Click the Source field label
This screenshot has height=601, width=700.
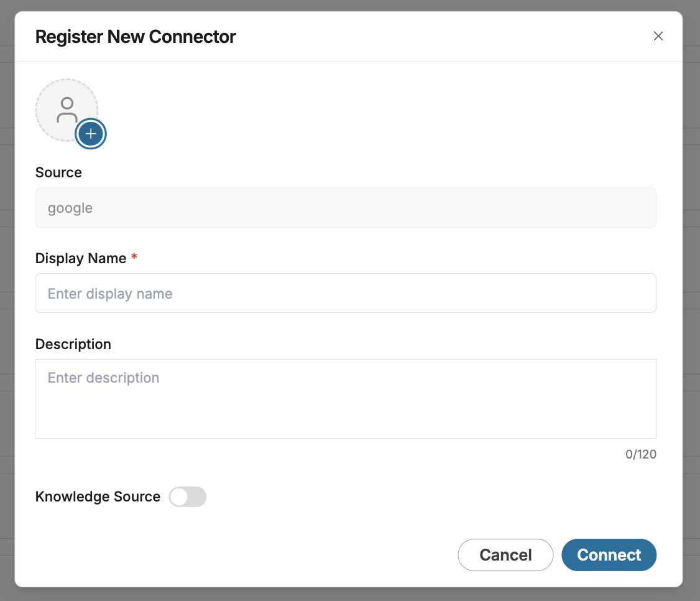pos(58,172)
